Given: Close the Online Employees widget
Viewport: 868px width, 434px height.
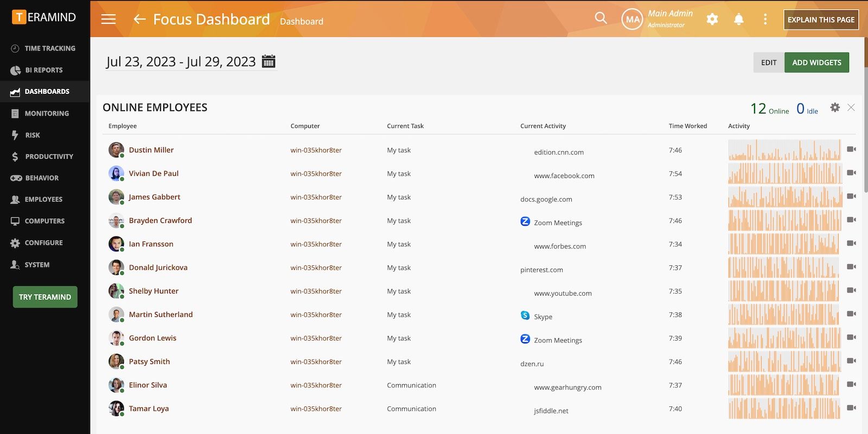Looking at the screenshot, I should pos(851,107).
